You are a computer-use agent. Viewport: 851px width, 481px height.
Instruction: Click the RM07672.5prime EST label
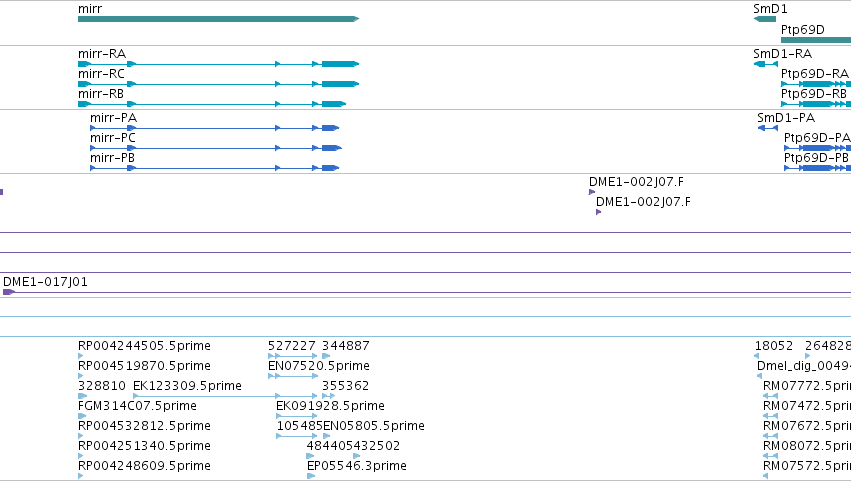click(x=807, y=426)
